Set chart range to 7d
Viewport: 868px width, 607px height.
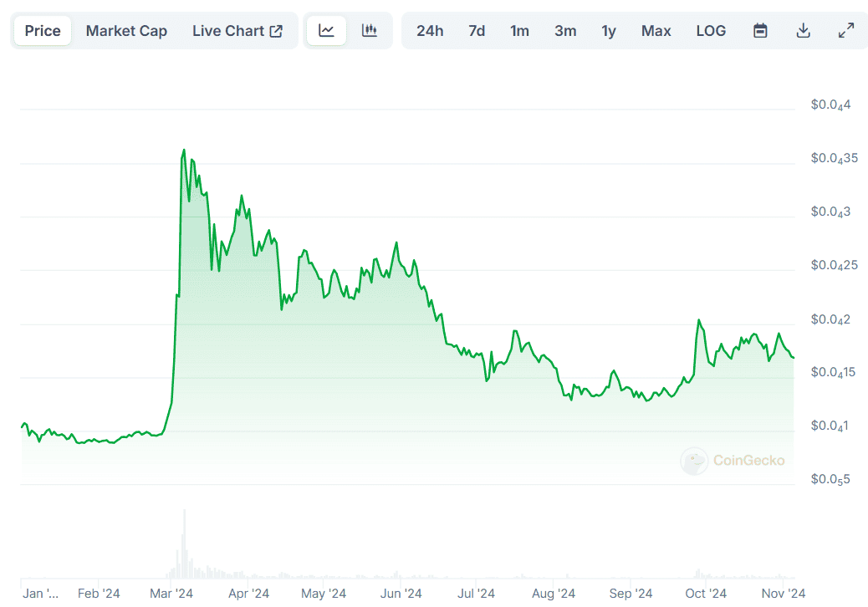[x=477, y=30]
